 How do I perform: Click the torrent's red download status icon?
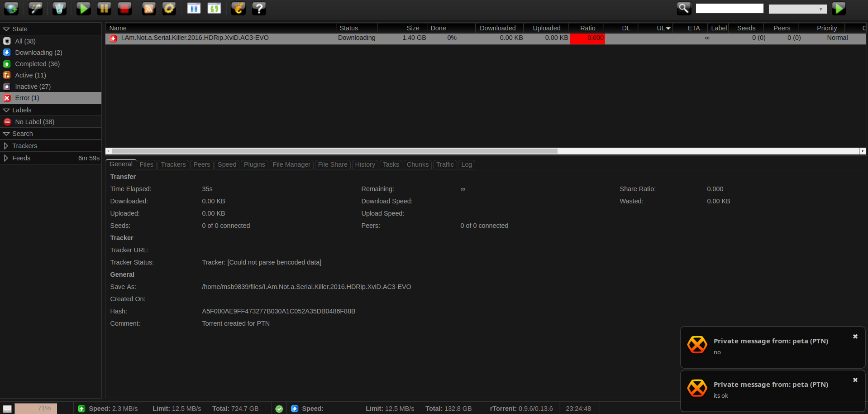(x=114, y=39)
